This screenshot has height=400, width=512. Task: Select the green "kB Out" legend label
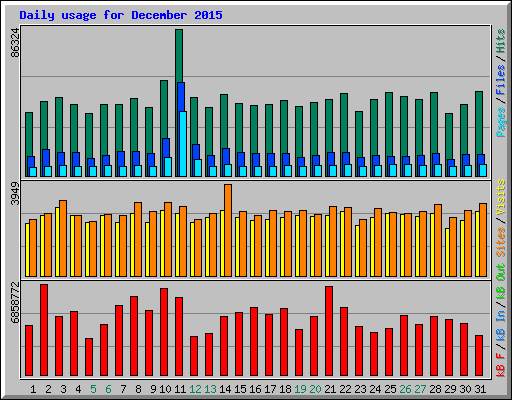(501, 282)
